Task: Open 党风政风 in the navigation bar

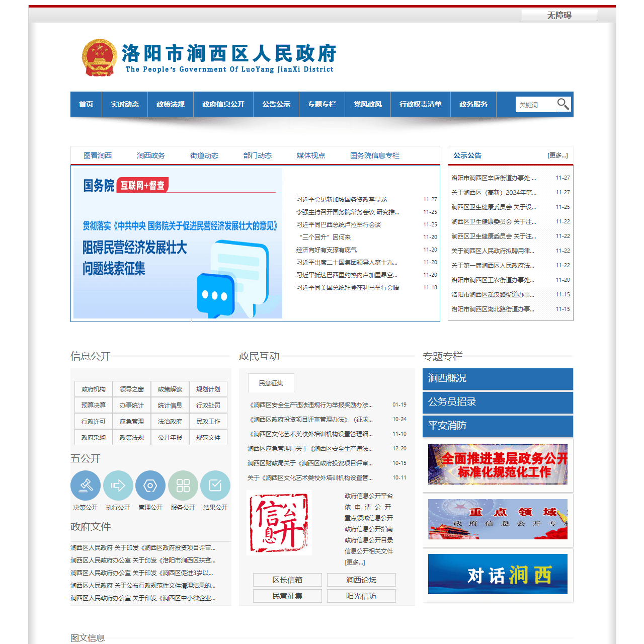Action: [368, 104]
